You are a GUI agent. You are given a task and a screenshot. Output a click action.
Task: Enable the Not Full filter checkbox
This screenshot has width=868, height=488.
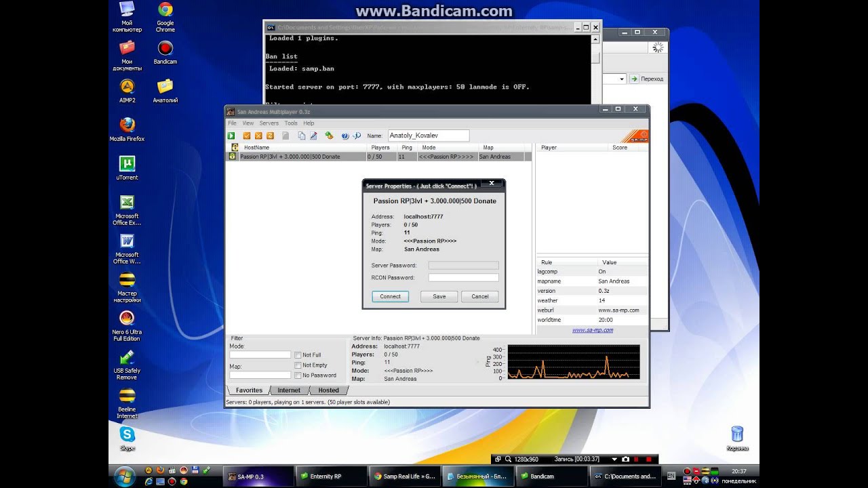pos(298,355)
